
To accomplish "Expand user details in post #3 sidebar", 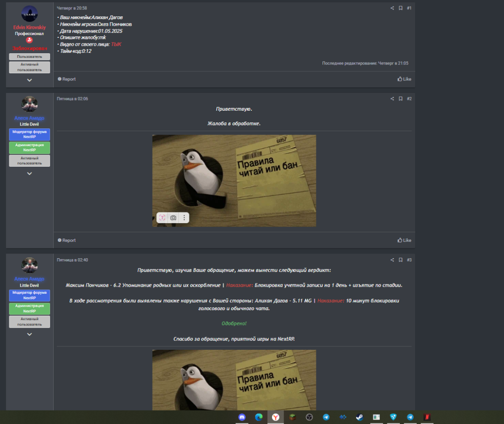I will pyautogui.click(x=29, y=334).
